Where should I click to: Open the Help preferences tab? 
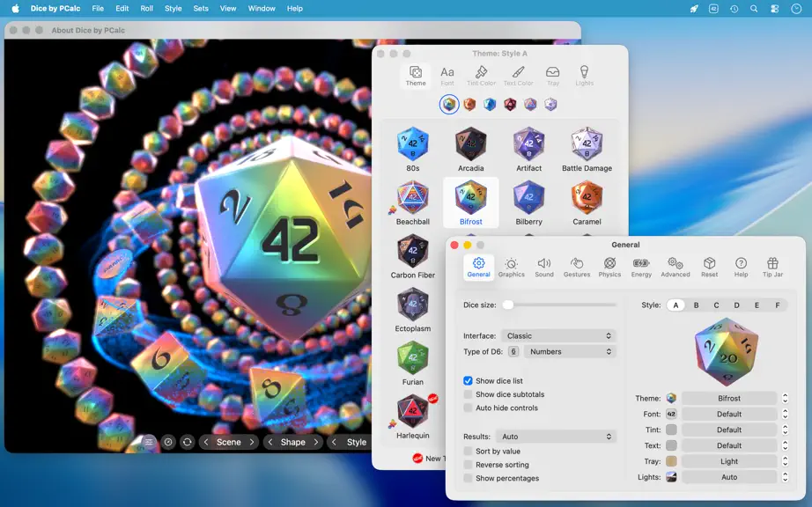point(741,267)
